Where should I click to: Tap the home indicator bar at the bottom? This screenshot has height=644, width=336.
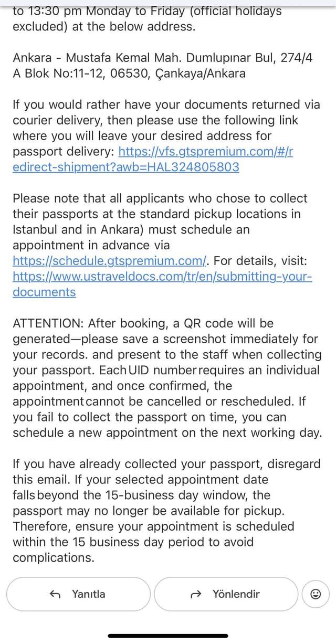168,636
